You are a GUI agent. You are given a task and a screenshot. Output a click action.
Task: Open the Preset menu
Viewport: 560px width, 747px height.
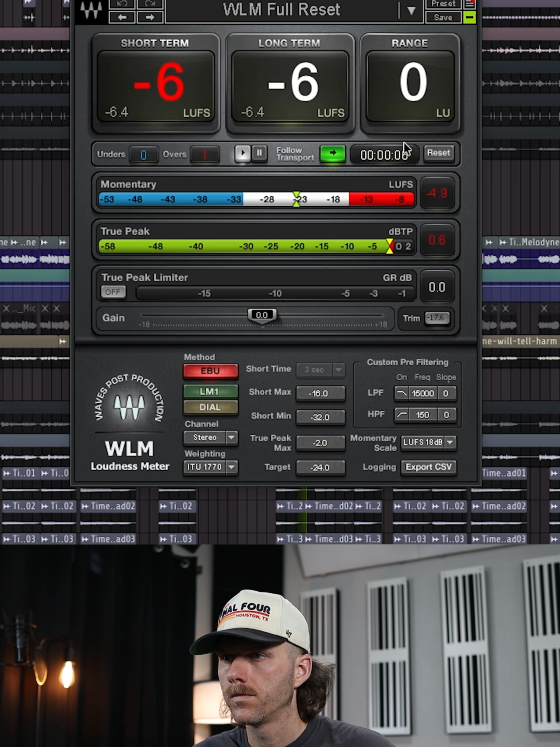pos(443,4)
